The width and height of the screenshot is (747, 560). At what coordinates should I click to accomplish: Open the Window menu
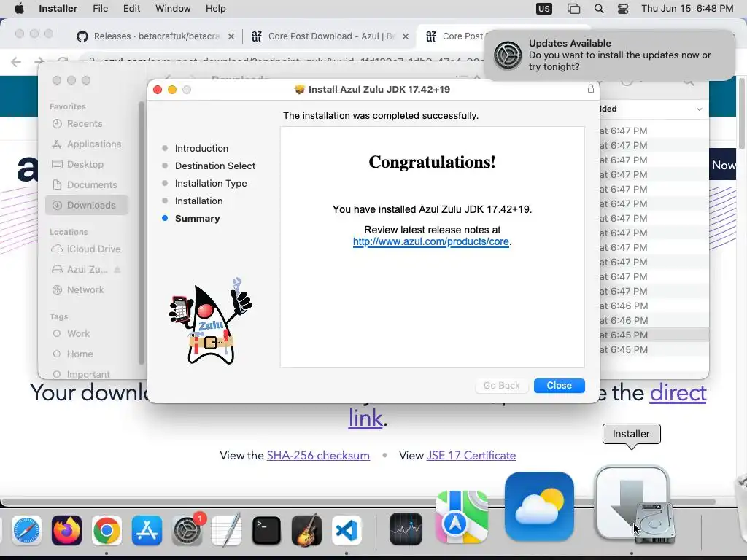coord(173,8)
